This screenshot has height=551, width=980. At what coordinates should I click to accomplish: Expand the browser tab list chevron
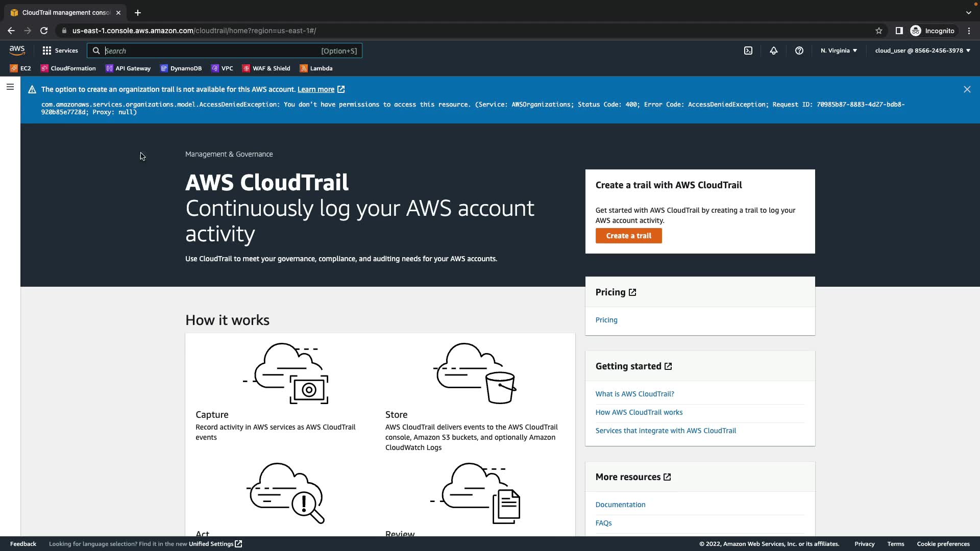[x=968, y=13]
